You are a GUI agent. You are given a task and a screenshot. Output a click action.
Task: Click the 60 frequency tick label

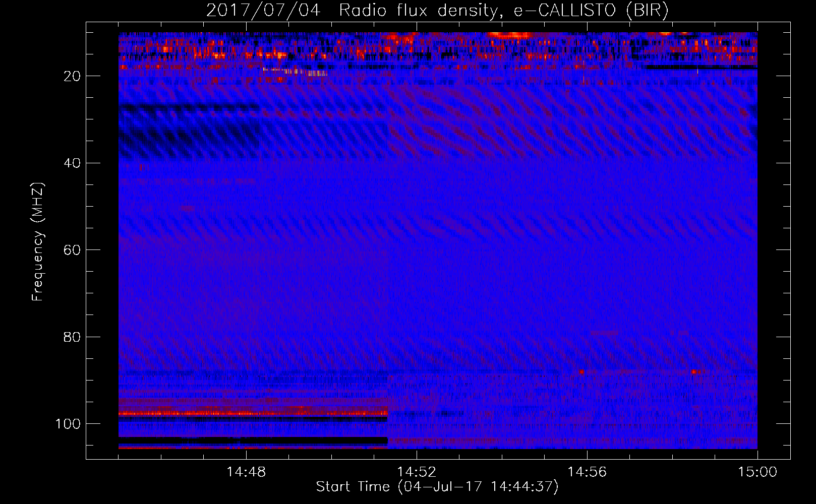[x=72, y=250]
